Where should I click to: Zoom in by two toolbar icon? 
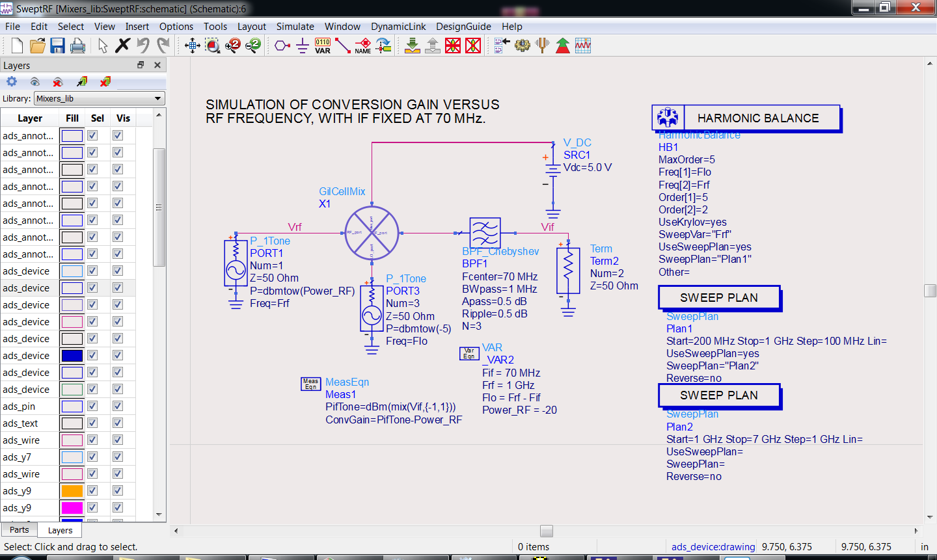[233, 46]
